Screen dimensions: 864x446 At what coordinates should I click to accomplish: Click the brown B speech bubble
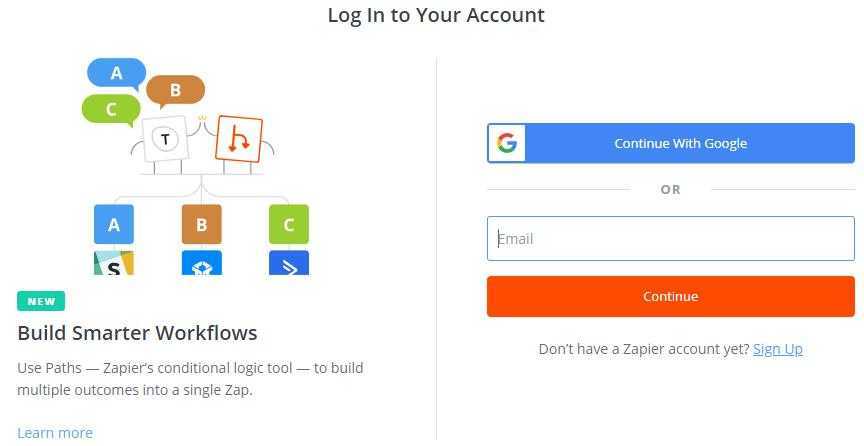point(175,90)
